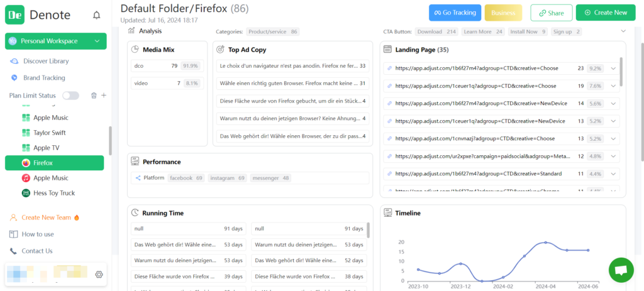Screen dimensions: 644x291
Task: Click 2024-04 peak point on Timeline
Action: 545,243
